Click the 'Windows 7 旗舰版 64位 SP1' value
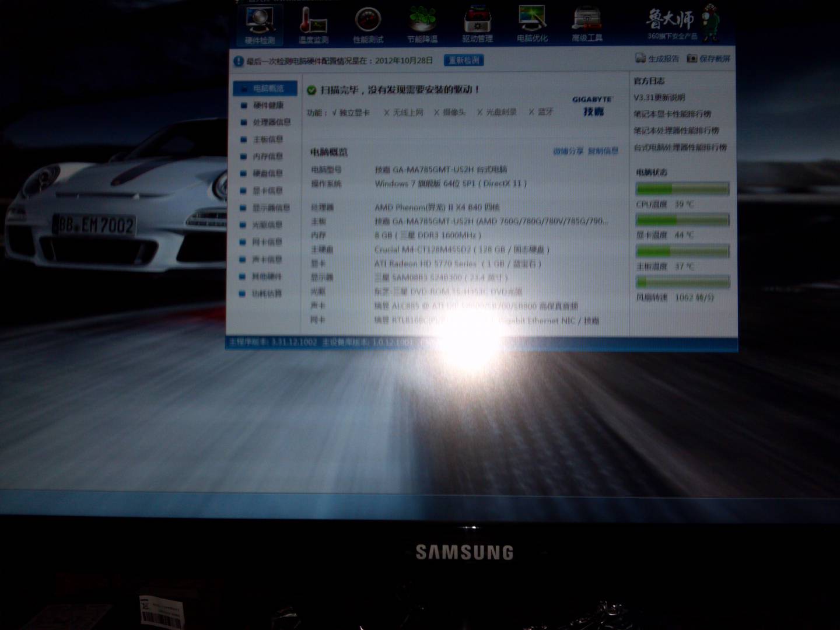The image size is (840, 630). [x=450, y=184]
